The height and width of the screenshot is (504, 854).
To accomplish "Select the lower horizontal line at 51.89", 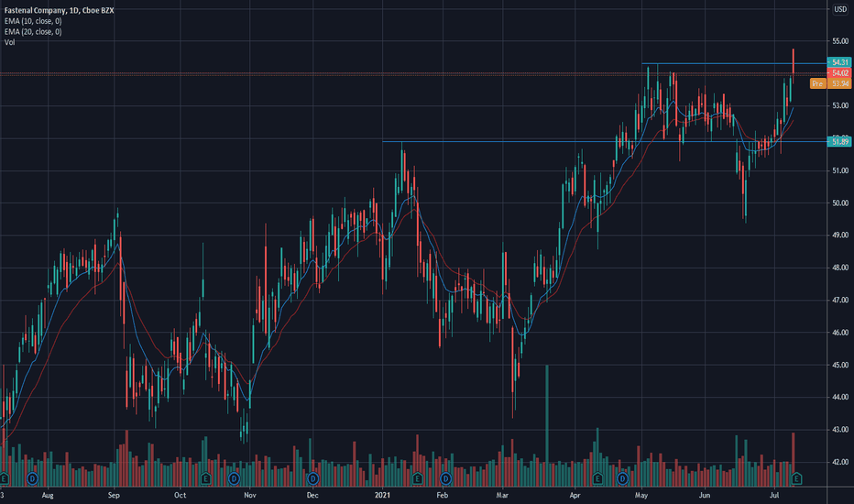I will (605, 142).
